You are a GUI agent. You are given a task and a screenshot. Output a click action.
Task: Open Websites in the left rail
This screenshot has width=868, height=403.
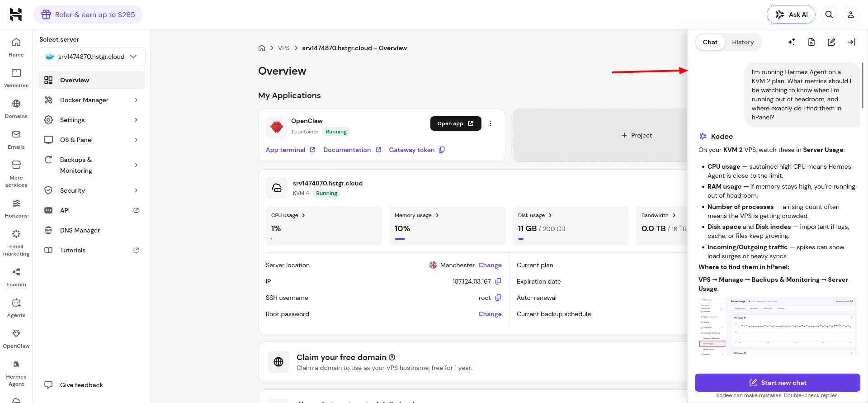(16, 78)
